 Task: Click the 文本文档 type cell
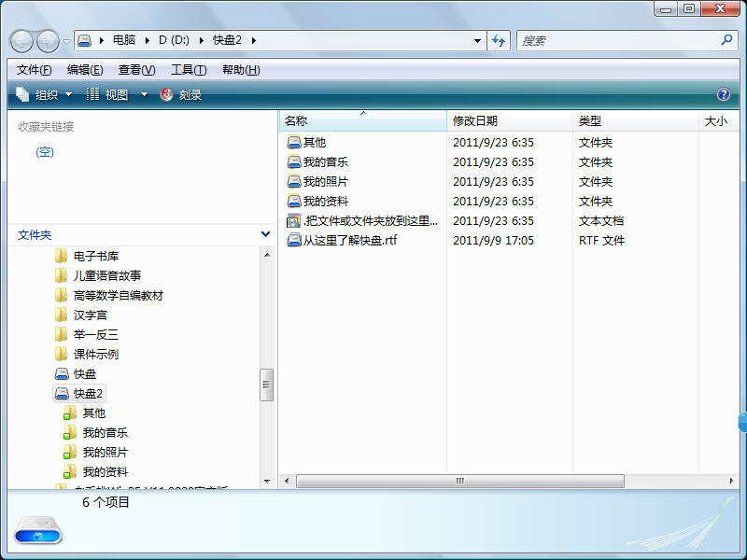click(600, 220)
